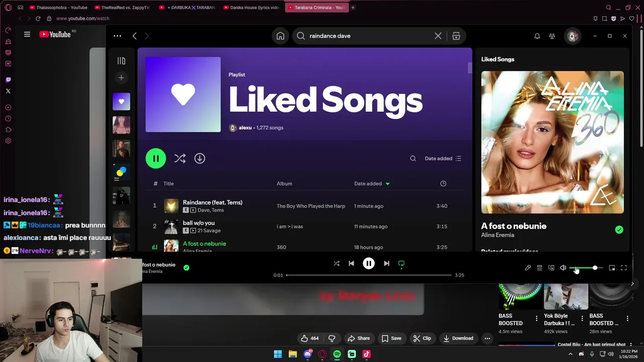The height and width of the screenshot is (362, 644).
Task: Select track 'ball w/o you'
Action: click(199, 223)
